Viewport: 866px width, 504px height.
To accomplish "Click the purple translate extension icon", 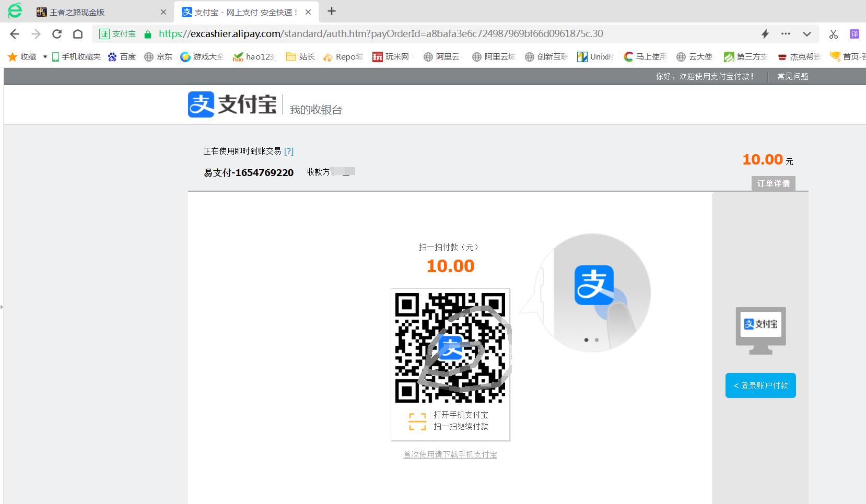I will [855, 34].
